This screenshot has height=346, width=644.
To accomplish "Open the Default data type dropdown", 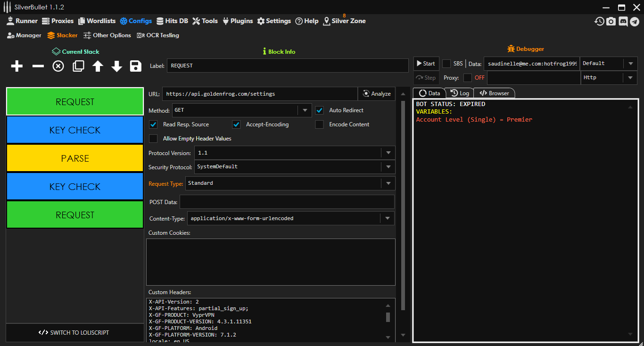I will pyautogui.click(x=609, y=64).
